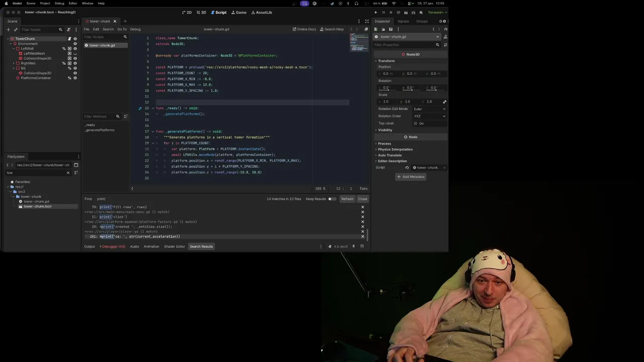Screen dimensions: 644x362
Task: Click the unique-name percent icon on PlatformsContainer
Action: tap(69, 78)
